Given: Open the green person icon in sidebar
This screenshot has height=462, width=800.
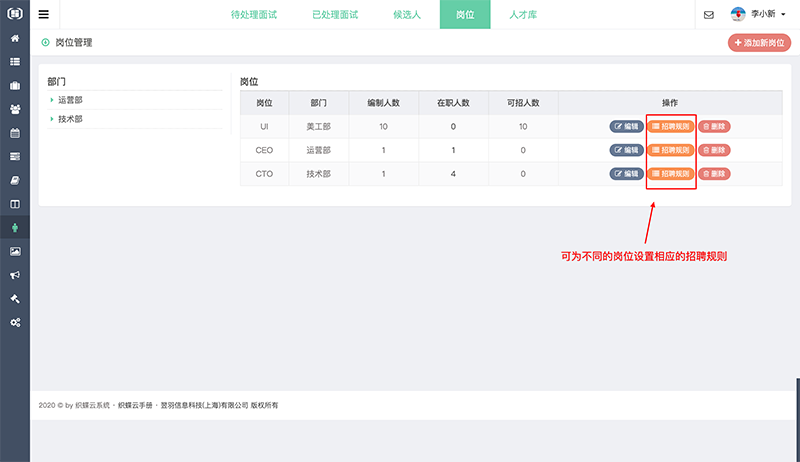Looking at the screenshot, I should [15, 228].
